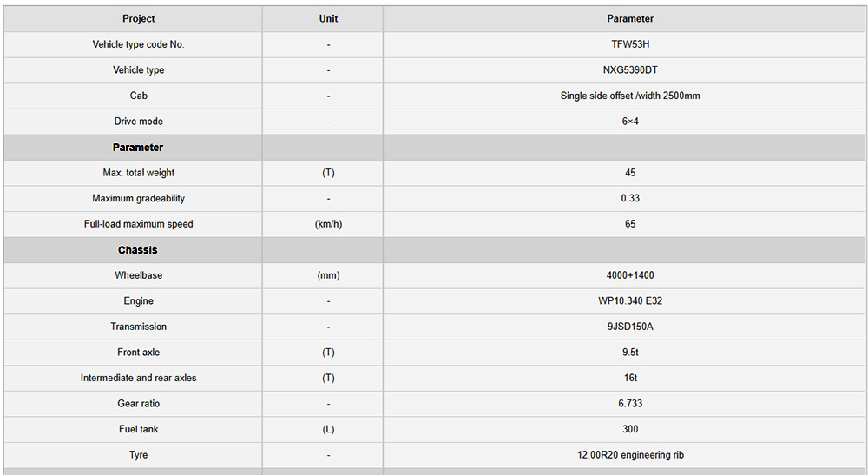
Task: Click the WP10.340 E32 engine value
Action: coord(630,301)
